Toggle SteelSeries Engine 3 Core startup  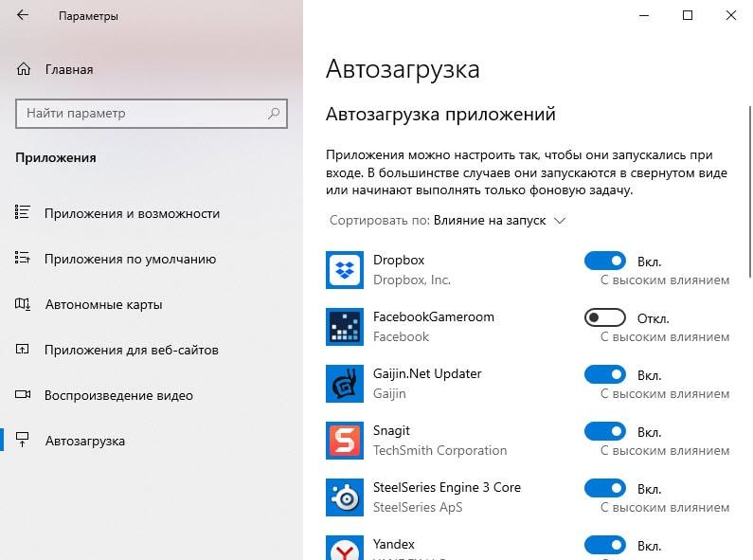[605, 488]
